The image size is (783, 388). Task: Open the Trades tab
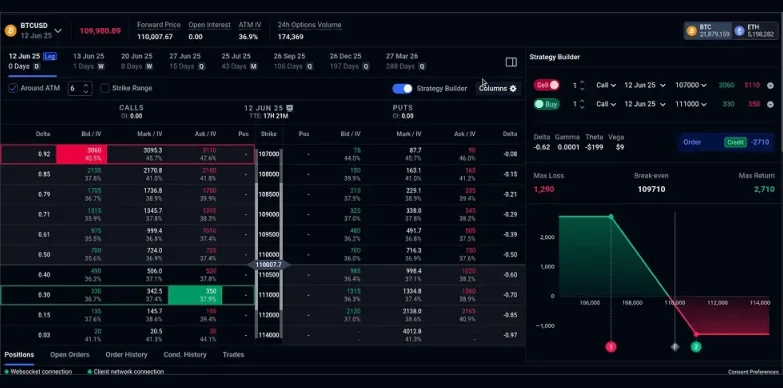pos(233,355)
